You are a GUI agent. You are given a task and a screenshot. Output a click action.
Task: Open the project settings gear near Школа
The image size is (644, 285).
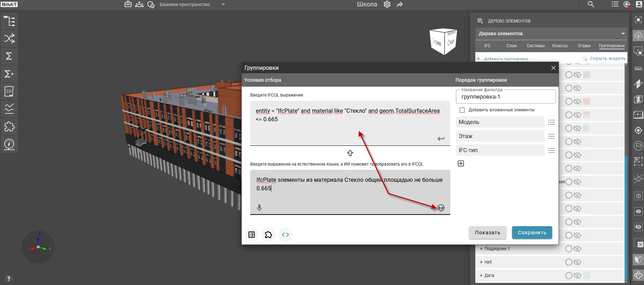tap(387, 4)
